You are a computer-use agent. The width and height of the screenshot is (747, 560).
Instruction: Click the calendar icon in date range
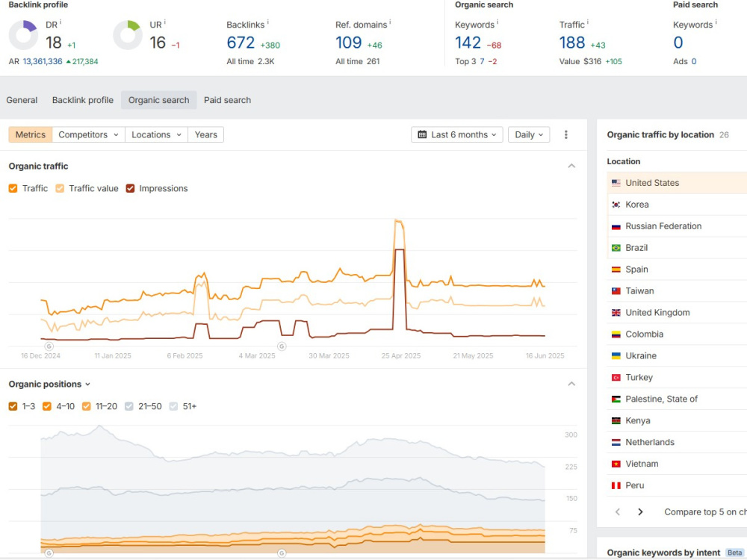422,134
